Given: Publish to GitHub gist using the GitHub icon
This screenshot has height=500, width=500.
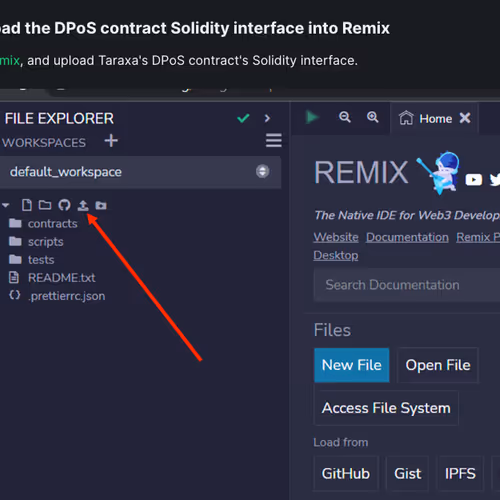Looking at the screenshot, I should (64, 205).
